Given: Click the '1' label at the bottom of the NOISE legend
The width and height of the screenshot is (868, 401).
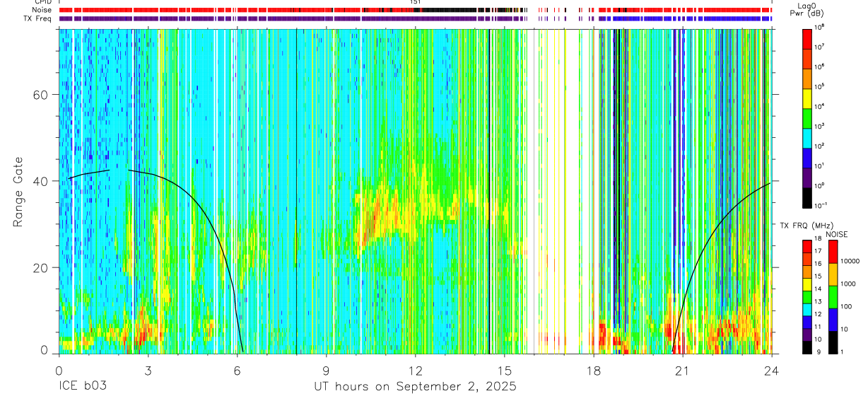Looking at the screenshot, I should tap(841, 352).
